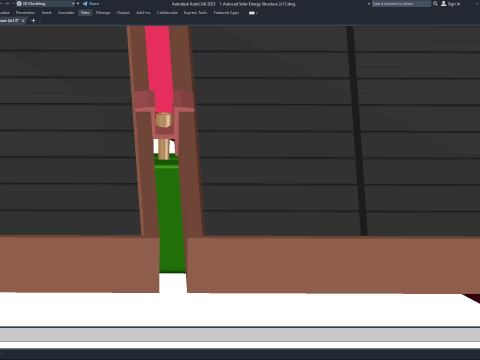Click the keyword search input field

click(x=401, y=4)
